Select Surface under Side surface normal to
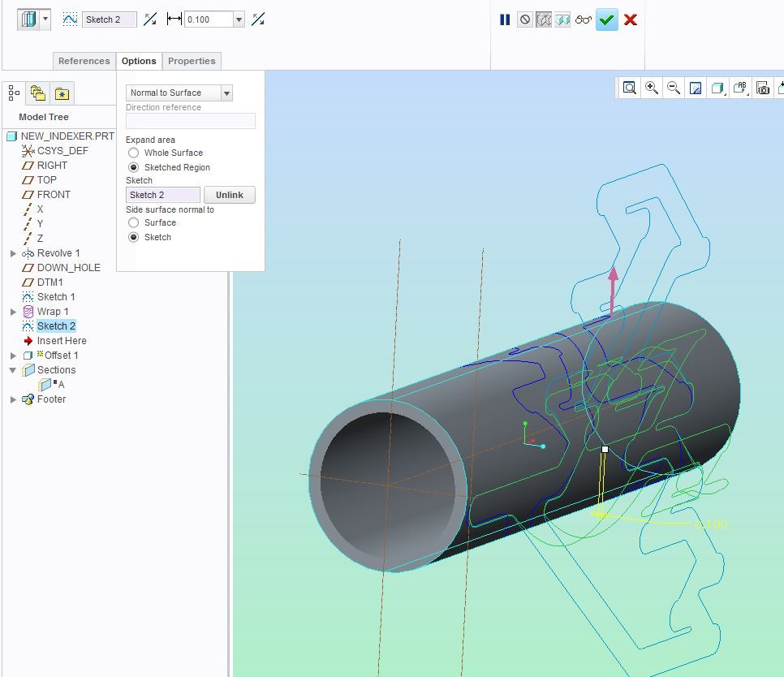 point(134,222)
